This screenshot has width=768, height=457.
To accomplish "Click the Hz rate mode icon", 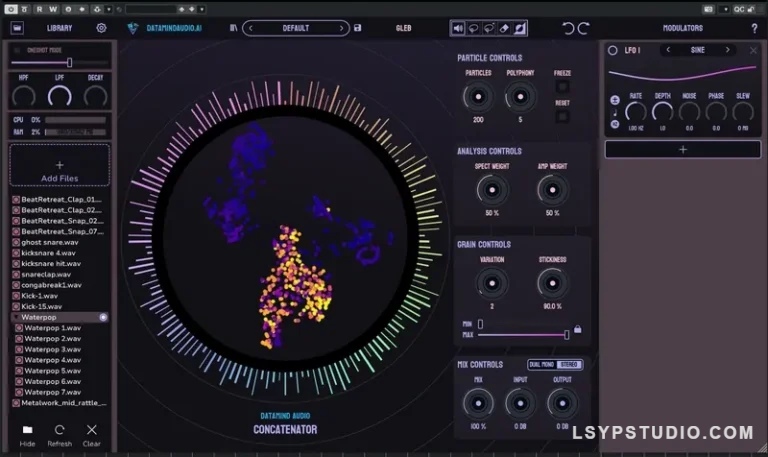I will [615, 124].
